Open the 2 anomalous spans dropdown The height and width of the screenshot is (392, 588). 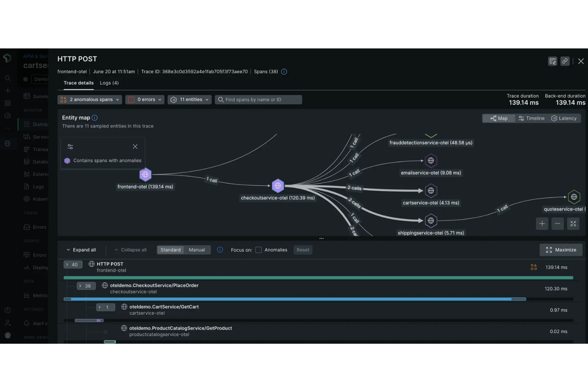89,99
